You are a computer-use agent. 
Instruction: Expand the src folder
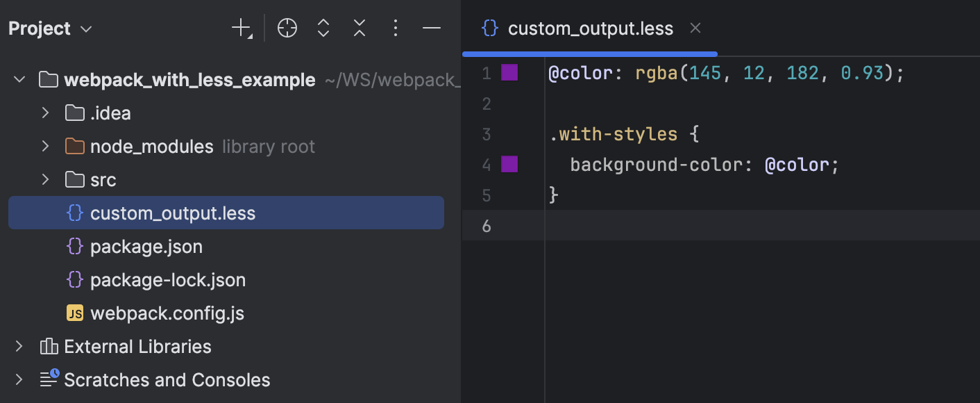pyautogui.click(x=45, y=179)
